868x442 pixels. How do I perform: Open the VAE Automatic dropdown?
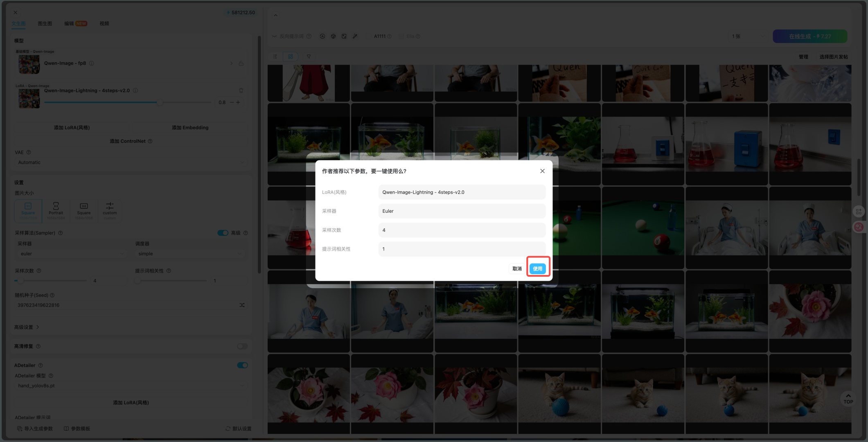131,162
